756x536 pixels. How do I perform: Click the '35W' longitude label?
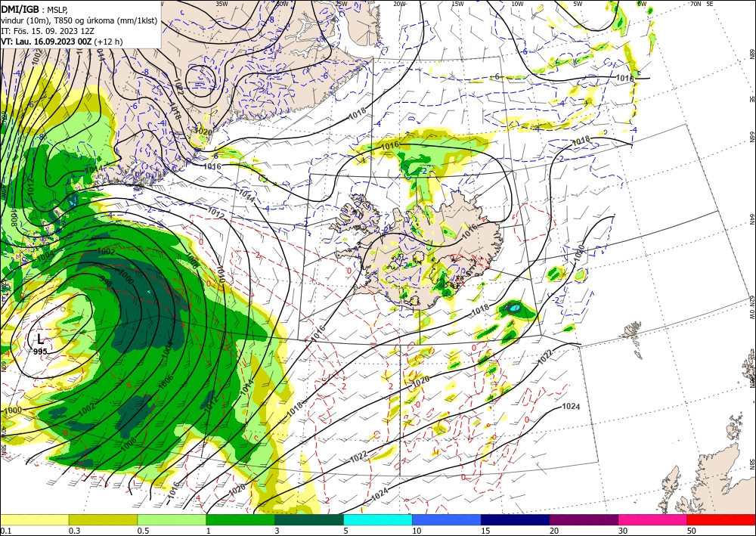point(222,3)
